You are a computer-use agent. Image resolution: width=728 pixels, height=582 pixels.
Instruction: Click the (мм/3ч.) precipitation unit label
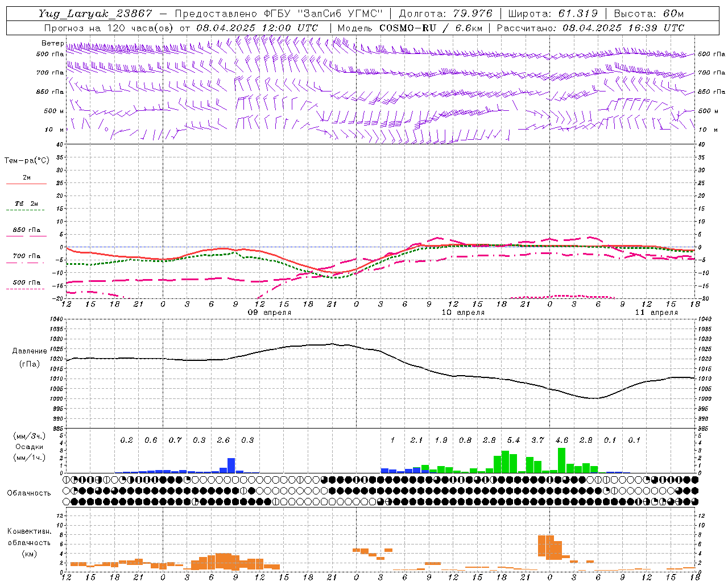pos(30,436)
